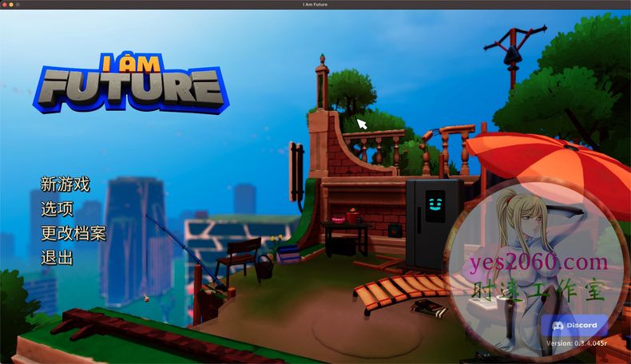Click the Discord logo icon
Viewport: 631px width, 364px height.
[559, 326]
